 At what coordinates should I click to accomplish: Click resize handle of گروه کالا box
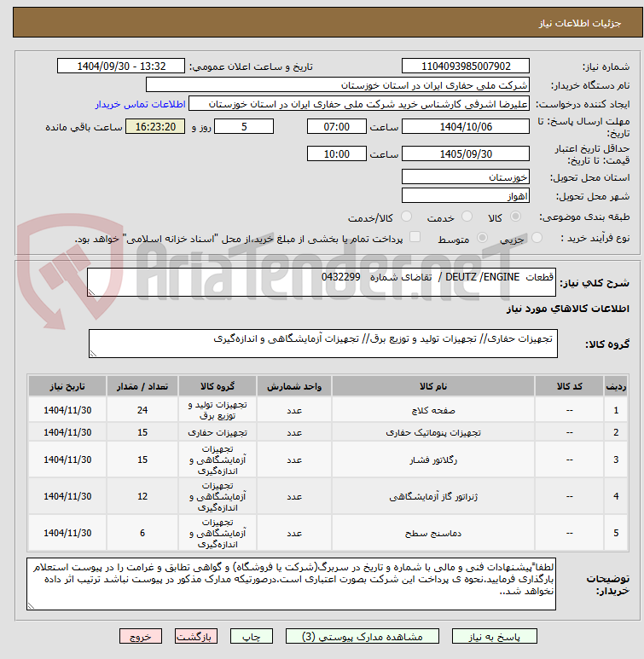[93, 354]
